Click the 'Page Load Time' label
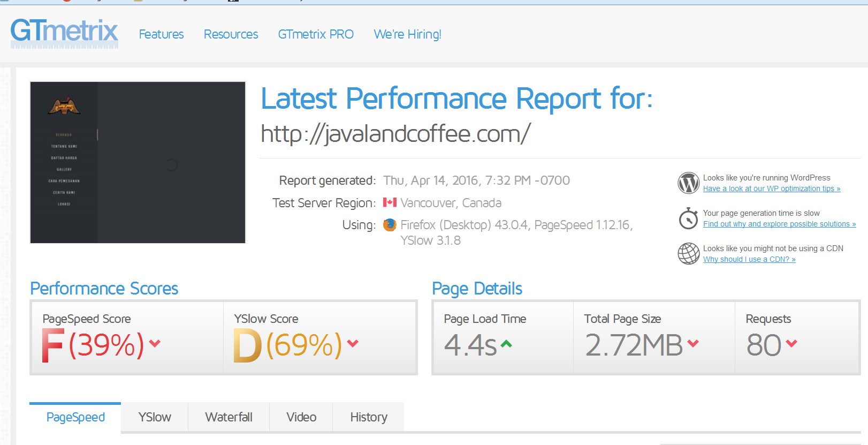 pyautogui.click(x=485, y=319)
